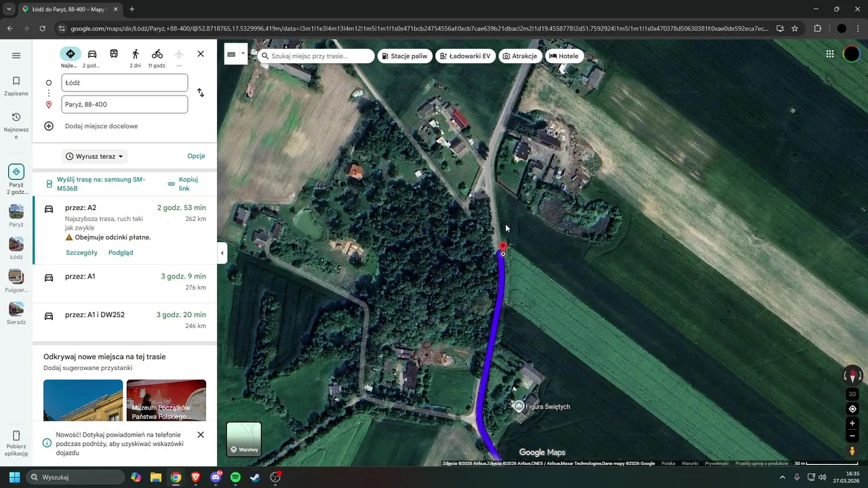Screen dimensions: 868x488
Task: Copy the route link with Kopiuj link
Action: click(x=184, y=184)
